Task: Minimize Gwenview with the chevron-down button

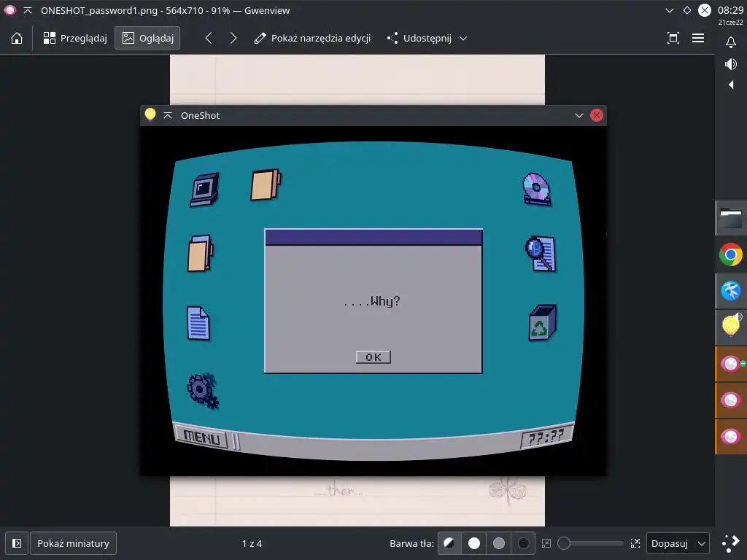Action: click(670, 10)
